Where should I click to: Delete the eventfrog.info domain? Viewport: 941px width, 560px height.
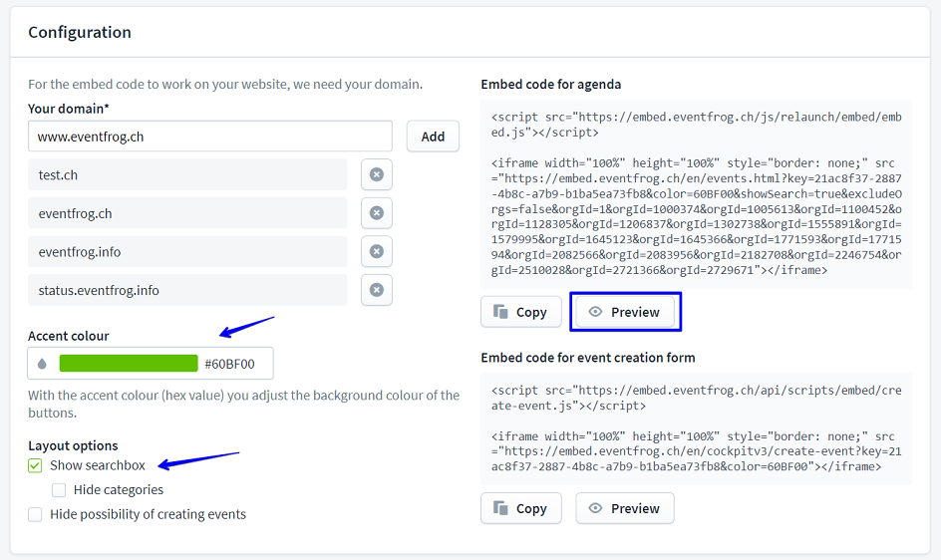point(376,251)
